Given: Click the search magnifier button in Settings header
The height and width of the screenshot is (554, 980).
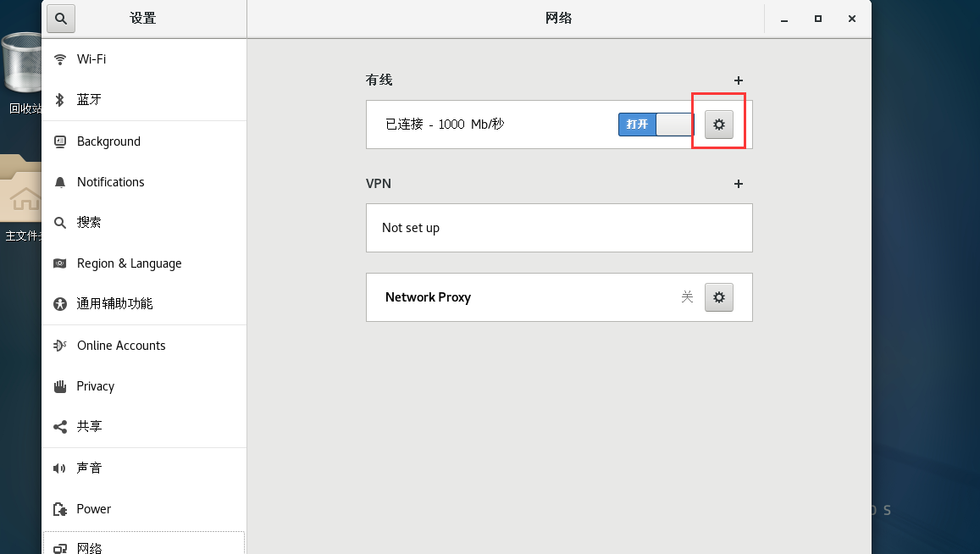Looking at the screenshot, I should 61,18.
